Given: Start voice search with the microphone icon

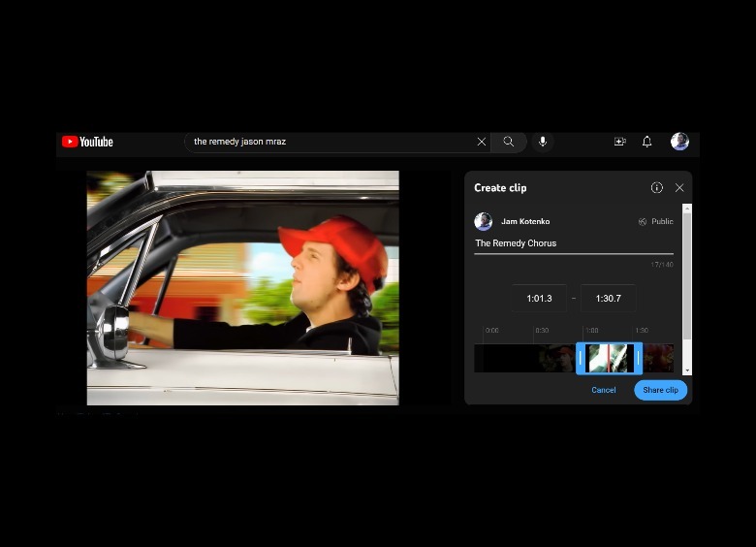Looking at the screenshot, I should coord(543,142).
